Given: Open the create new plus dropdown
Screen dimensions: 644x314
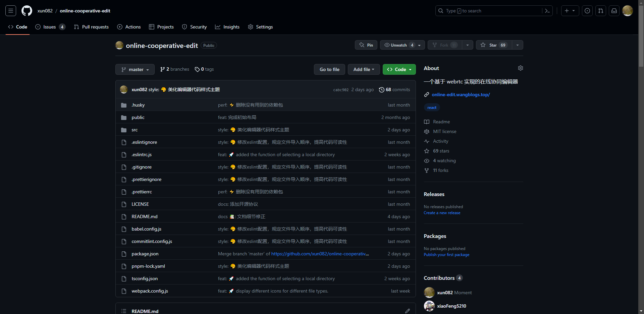Looking at the screenshot, I should (x=570, y=11).
